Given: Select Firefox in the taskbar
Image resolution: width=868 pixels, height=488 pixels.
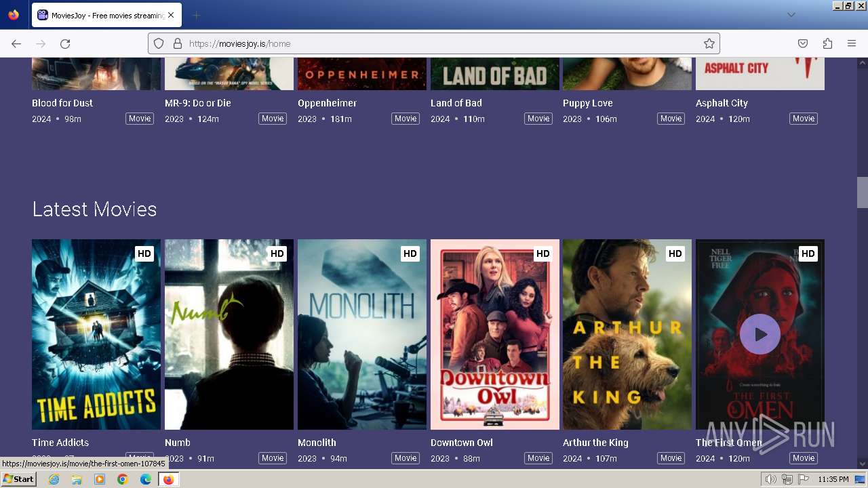Looking at the screenshot, I should tap(168, 479).
